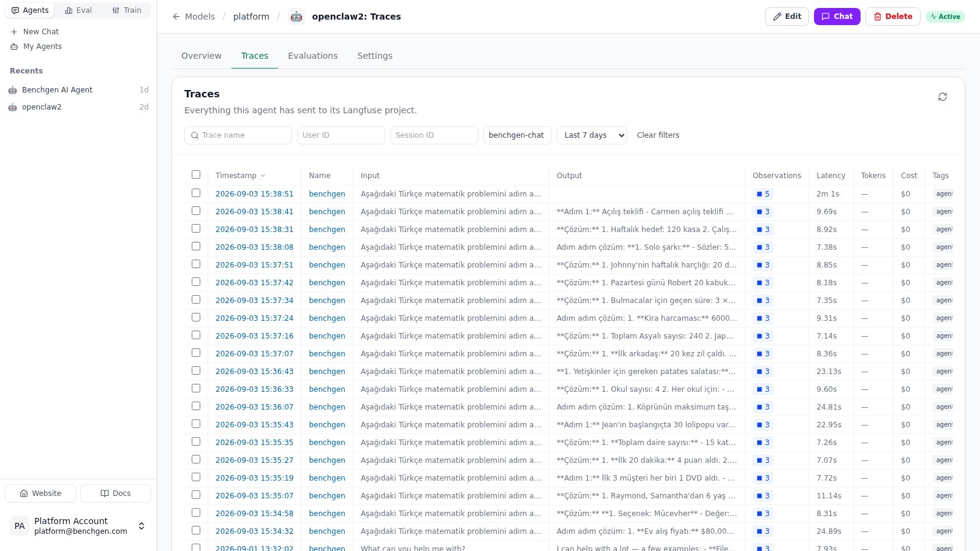
Task: Open observations badge for 15:36:43 trace
Action: 763,372
